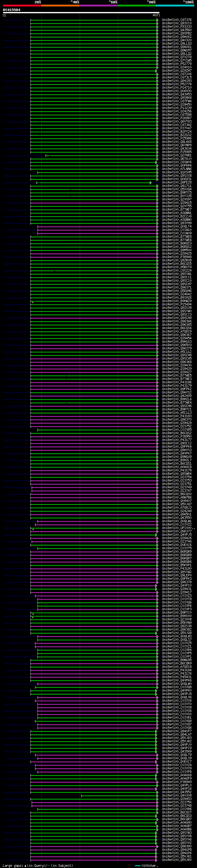Click the label UniRef100_Q43549
Viewport: 197px width, 868px height.
point(177,751)
